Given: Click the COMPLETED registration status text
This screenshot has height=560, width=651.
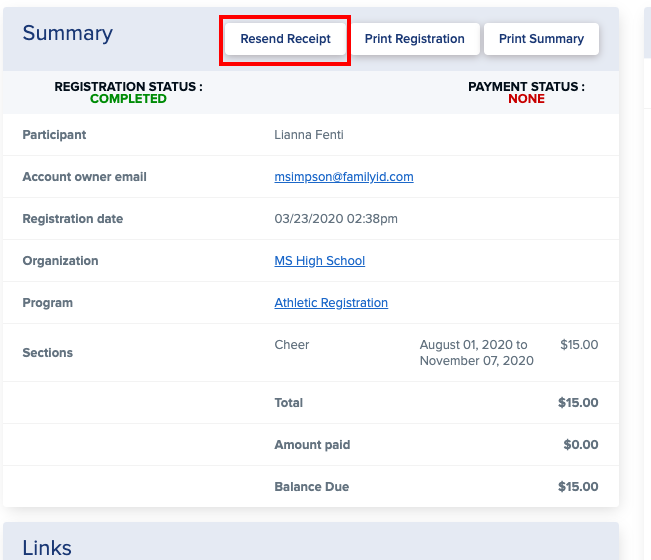Looking at the screenshot, I should coord(128,99).
